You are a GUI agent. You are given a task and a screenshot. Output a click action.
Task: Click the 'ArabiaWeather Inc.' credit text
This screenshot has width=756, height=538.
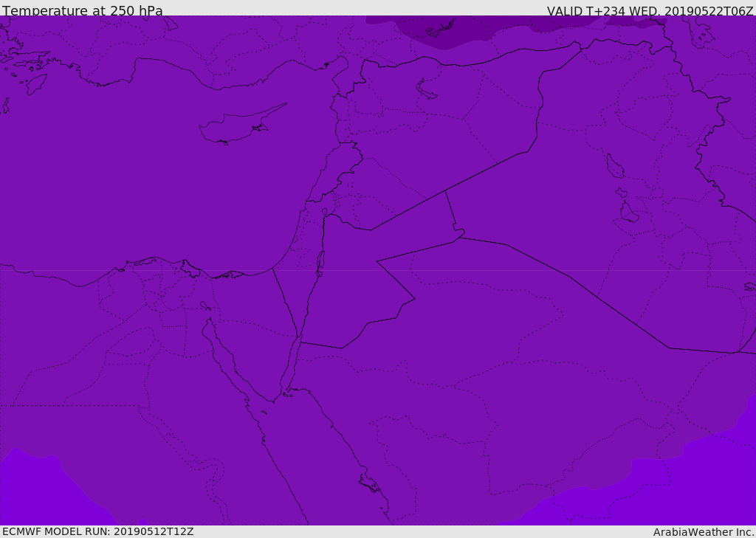(x=704, y=532)
